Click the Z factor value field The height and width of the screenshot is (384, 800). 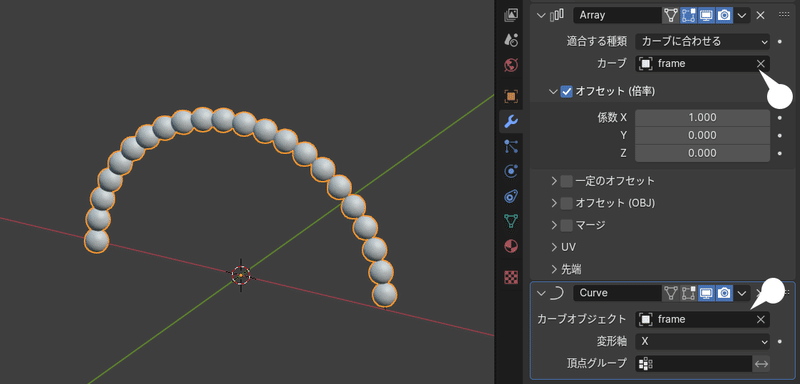coord(703,153)
